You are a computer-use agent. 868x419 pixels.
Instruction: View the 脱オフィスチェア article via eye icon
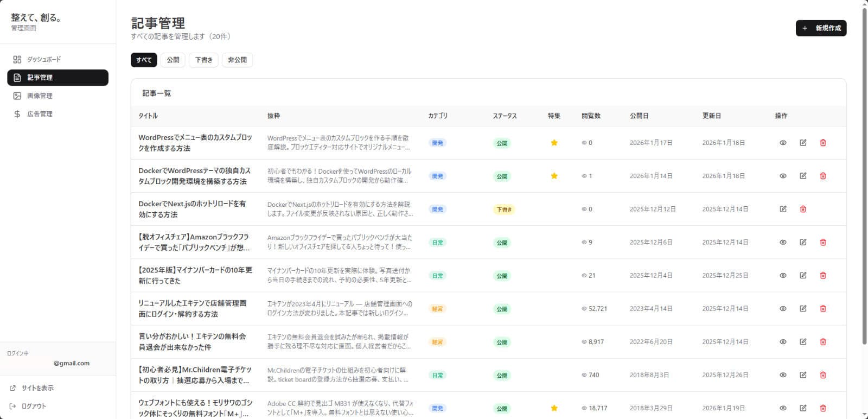(x=783, y=242)
